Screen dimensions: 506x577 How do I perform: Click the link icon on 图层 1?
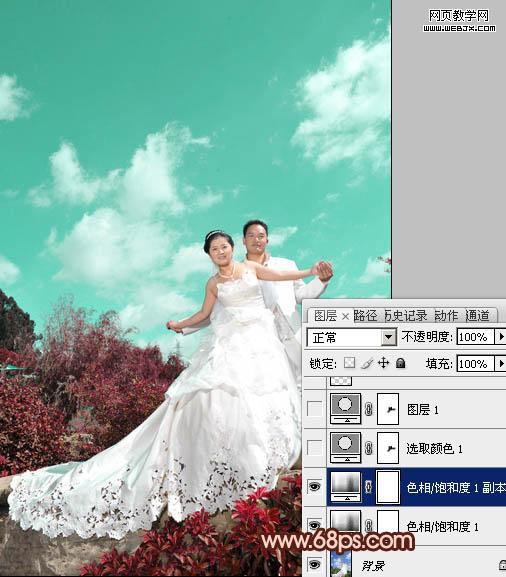[368, 409]
